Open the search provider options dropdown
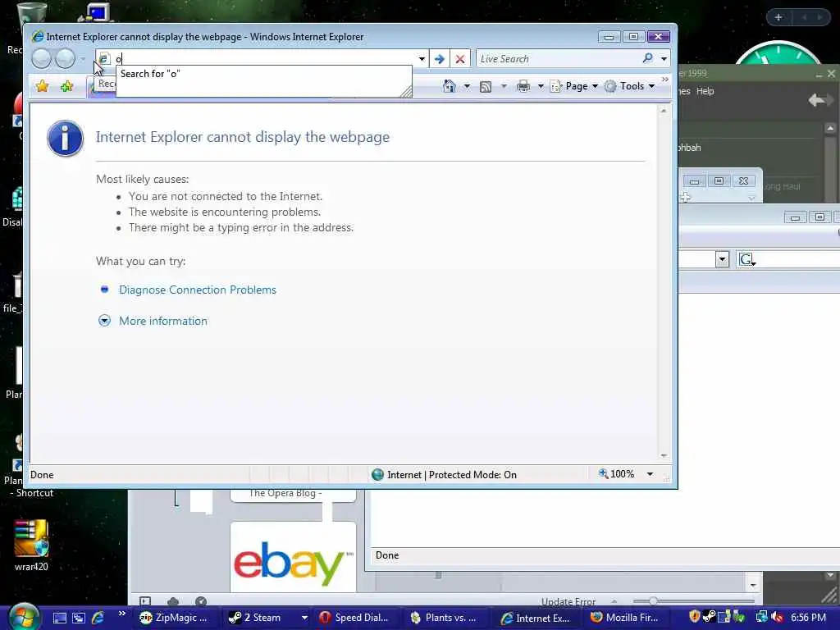The image size is (840, 630). [664, 59]
